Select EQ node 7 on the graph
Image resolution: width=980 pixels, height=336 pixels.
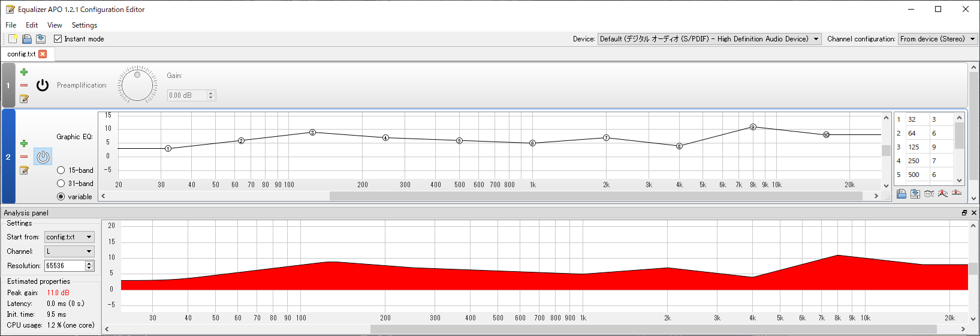click(606, 137)
